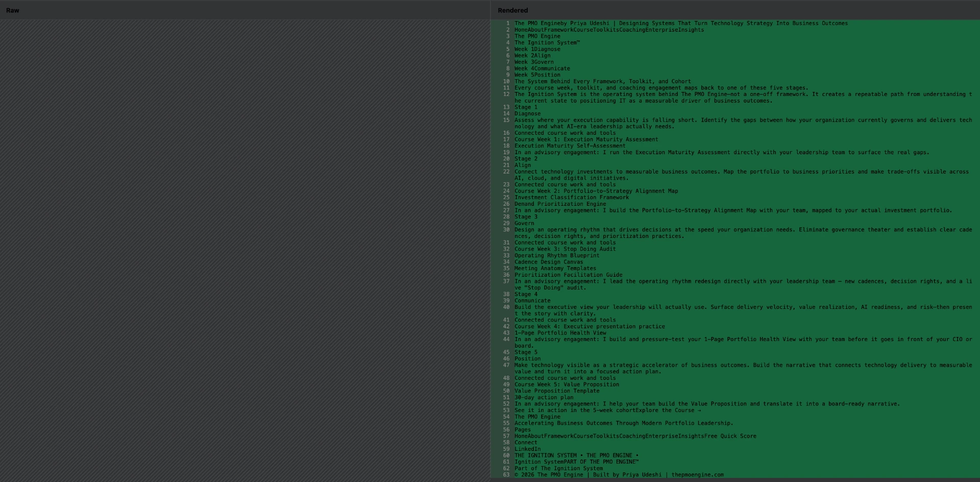This screenshot has width=980, height=482.
Task: Click 'Accelerating Business Outcomes Through Modern Portfolio Leadership.' line
Action: tap(624, 423)
